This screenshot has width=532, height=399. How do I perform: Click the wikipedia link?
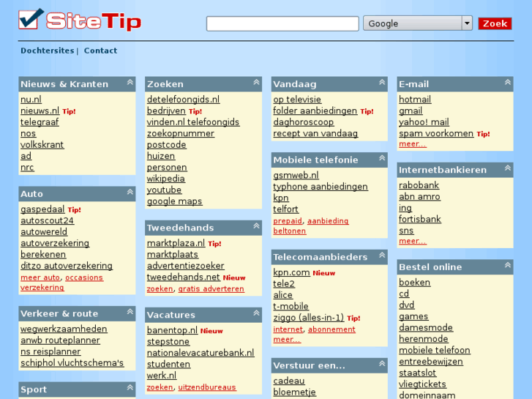pyautogui.click(x=165, y=179)
